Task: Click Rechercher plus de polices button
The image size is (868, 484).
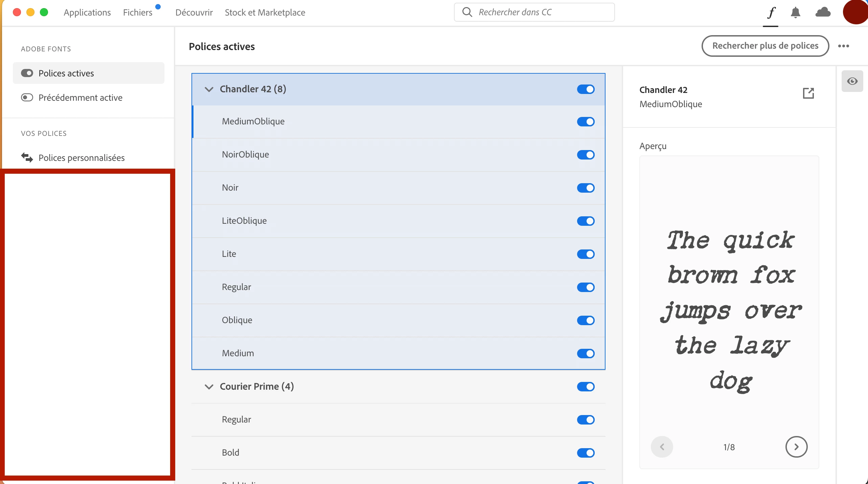Action: [x=765, y=46]
